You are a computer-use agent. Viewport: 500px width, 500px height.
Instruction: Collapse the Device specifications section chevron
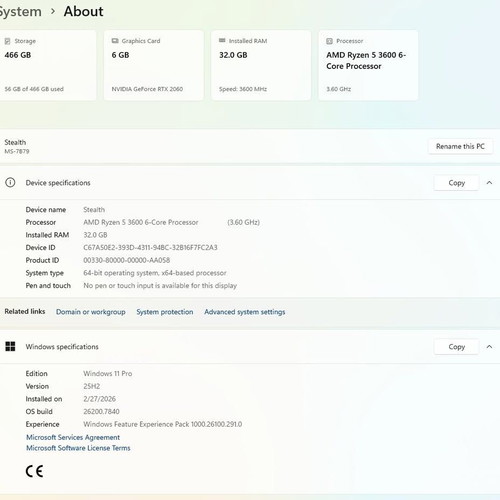(x=489, y=183)
